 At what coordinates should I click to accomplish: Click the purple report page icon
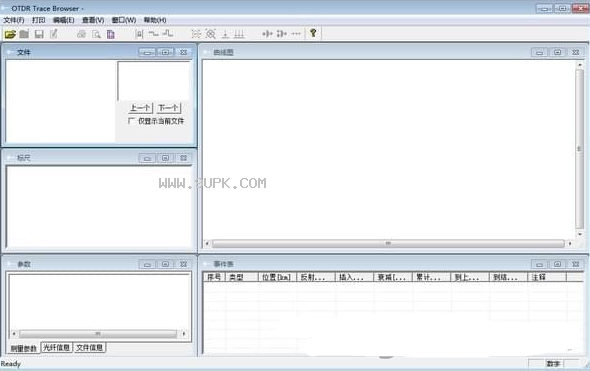pyautogui.click(x=111, y=34)
